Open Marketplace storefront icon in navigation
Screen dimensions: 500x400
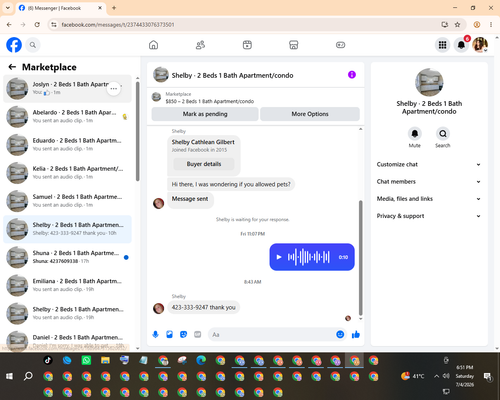(294, 45)
